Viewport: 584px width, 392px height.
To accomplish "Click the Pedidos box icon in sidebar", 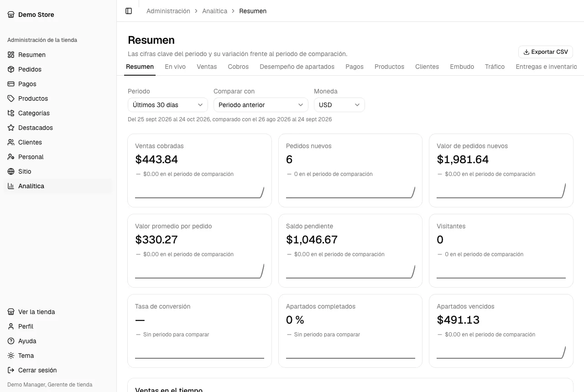I will [x=11, y=69].
